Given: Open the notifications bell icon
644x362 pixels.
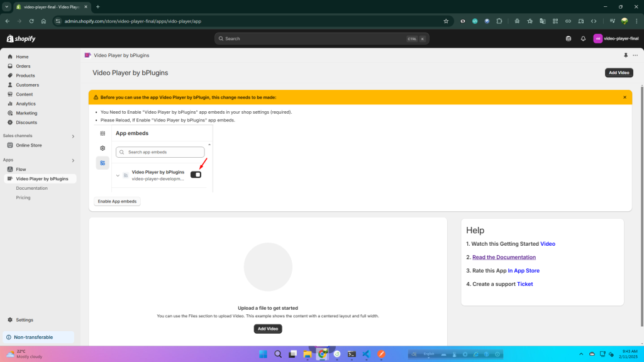Looking at the screenshot, I should click(583, 38).
